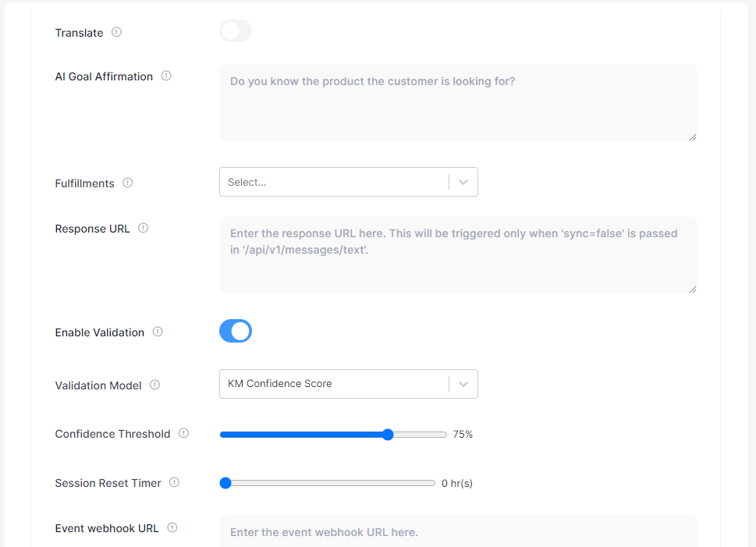Click the info icon next to Translate
Viewport: 756px width, 547px height.
click(x=117, y=33)
